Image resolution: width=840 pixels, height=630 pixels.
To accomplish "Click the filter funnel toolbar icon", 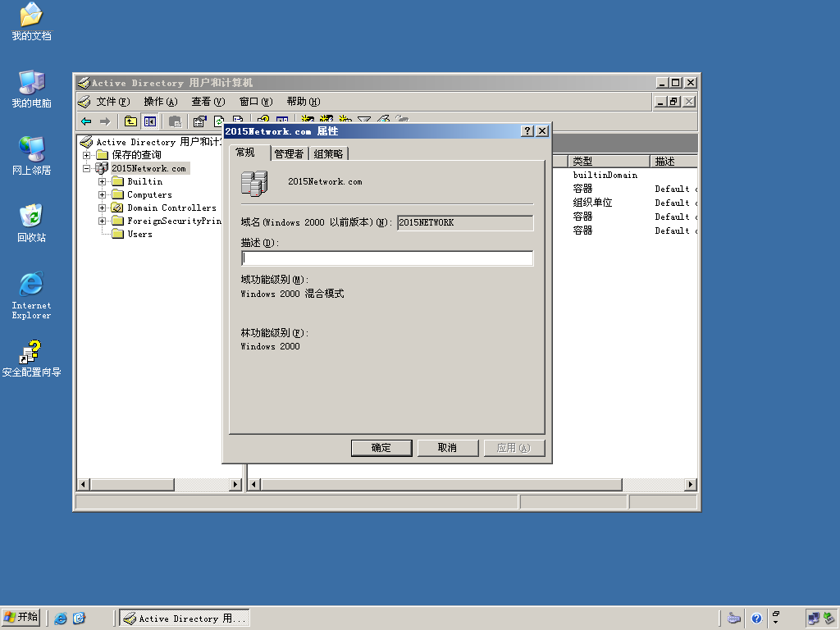I will tap(364, 120).
